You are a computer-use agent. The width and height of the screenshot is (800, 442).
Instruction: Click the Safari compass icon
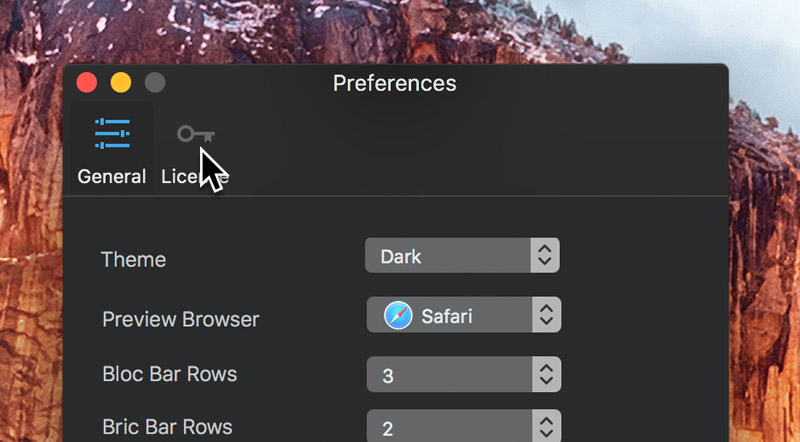(x=398, y=315)
